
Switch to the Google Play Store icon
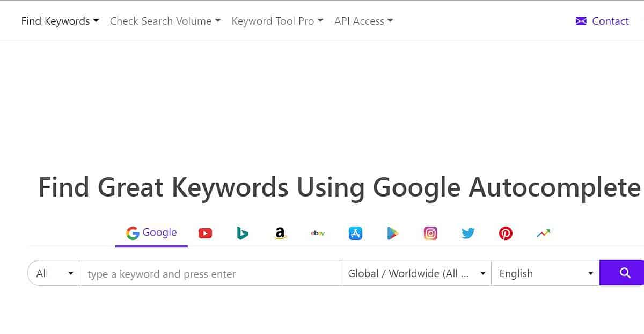[393, 233]
